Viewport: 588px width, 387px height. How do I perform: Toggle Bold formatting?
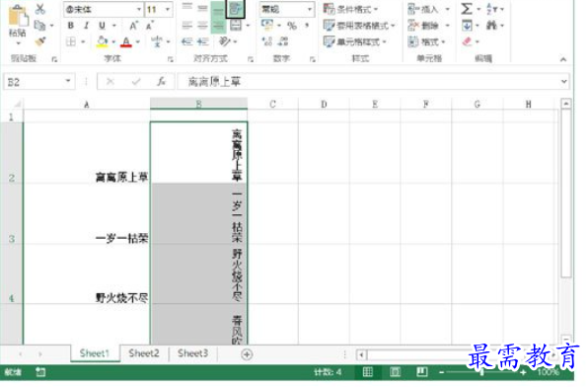[x=70, y=26]
